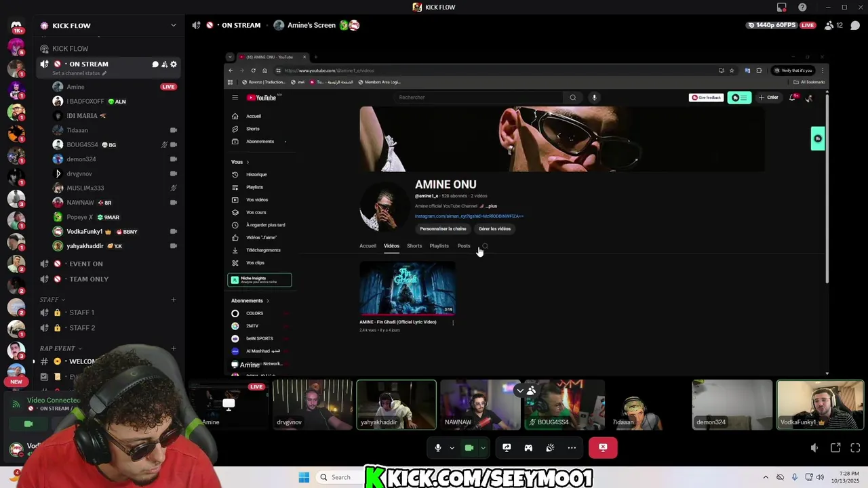Expand the Vous section in YouTube sidebar

(x=240, y=162)
